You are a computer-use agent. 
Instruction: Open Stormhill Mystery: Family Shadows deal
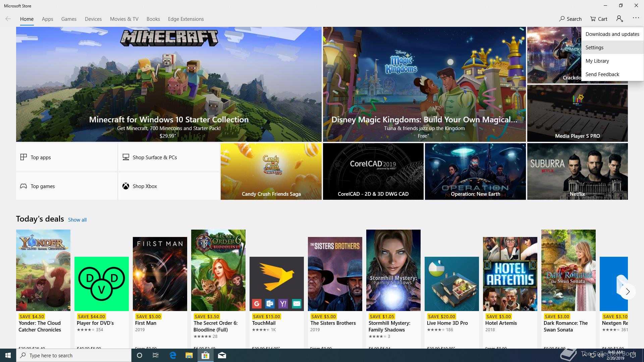[x=393, y=289]
